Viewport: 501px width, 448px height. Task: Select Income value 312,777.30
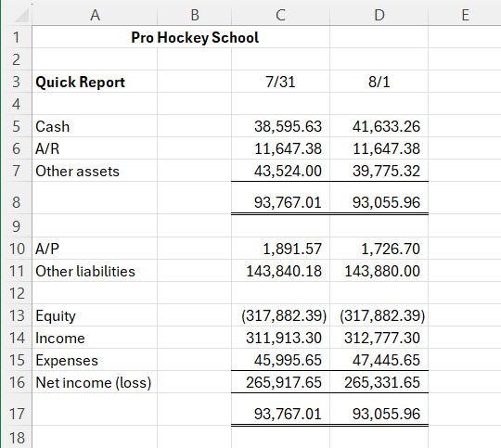379,338
